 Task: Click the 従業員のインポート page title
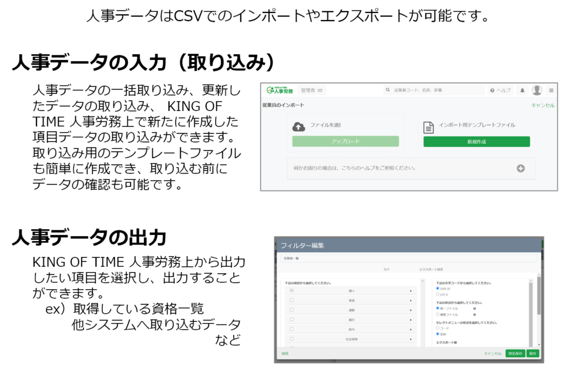point(283,105)
